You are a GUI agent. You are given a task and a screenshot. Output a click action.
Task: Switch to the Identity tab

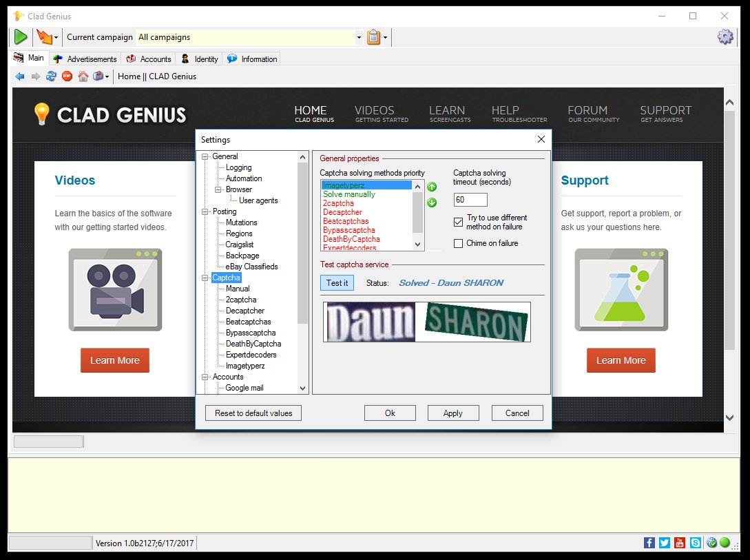point(200,59)
